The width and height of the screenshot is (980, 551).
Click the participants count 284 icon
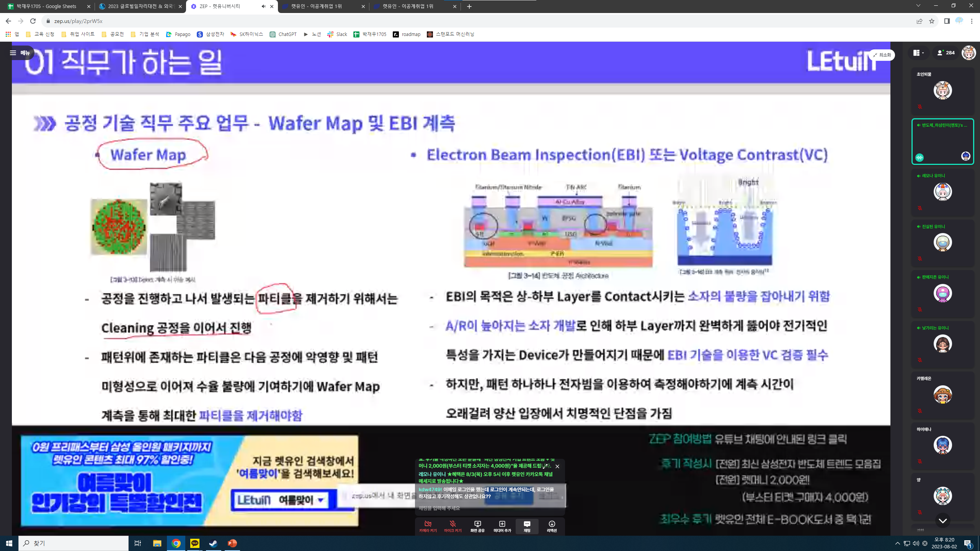(x=946, y=53)
